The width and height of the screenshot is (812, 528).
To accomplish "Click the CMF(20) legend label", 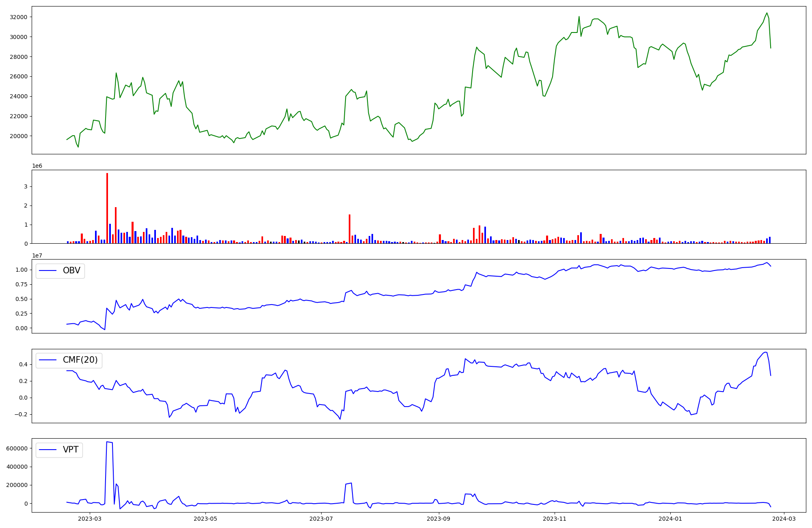I will [x=80, y=360].
